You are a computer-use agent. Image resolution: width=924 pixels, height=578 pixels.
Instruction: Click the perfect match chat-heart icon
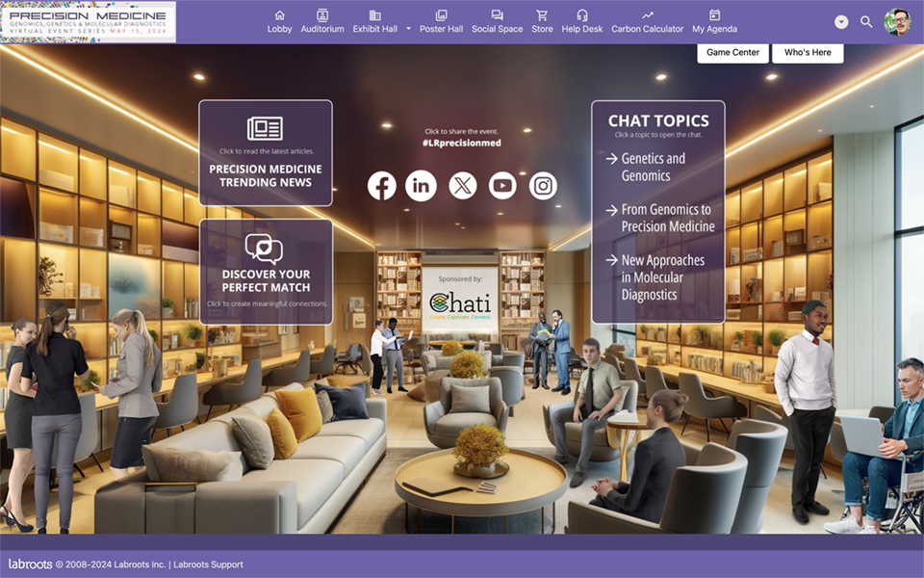point(264,249)
